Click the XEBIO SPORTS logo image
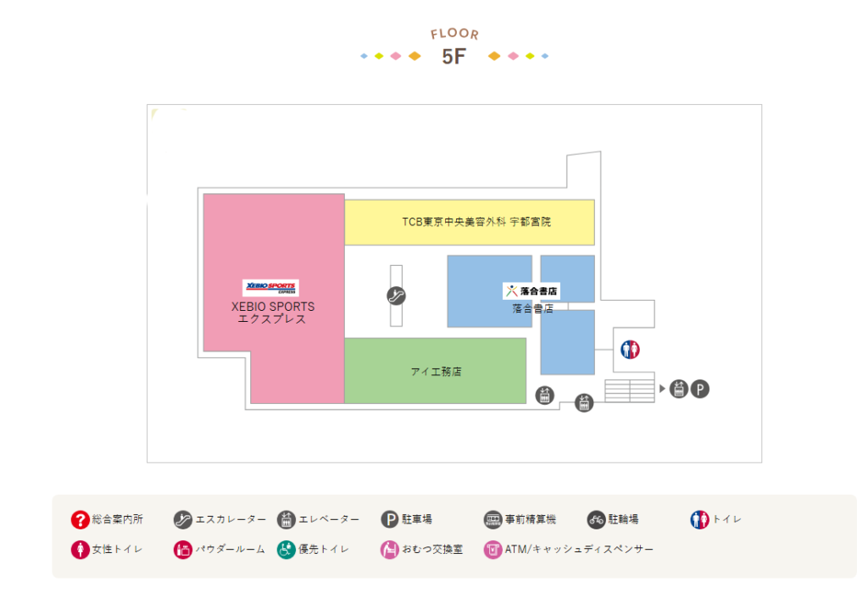This screenshot has width=868, height=609. 271,288
